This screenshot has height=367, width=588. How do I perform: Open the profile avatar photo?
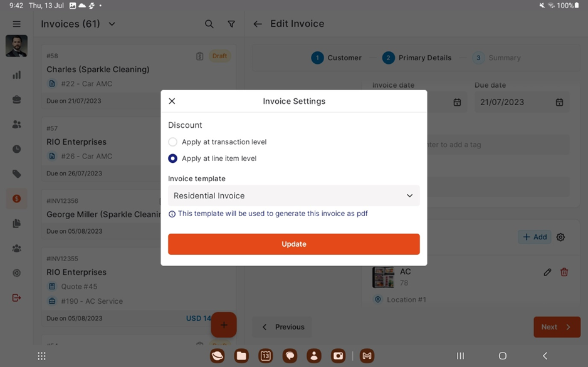16,46
